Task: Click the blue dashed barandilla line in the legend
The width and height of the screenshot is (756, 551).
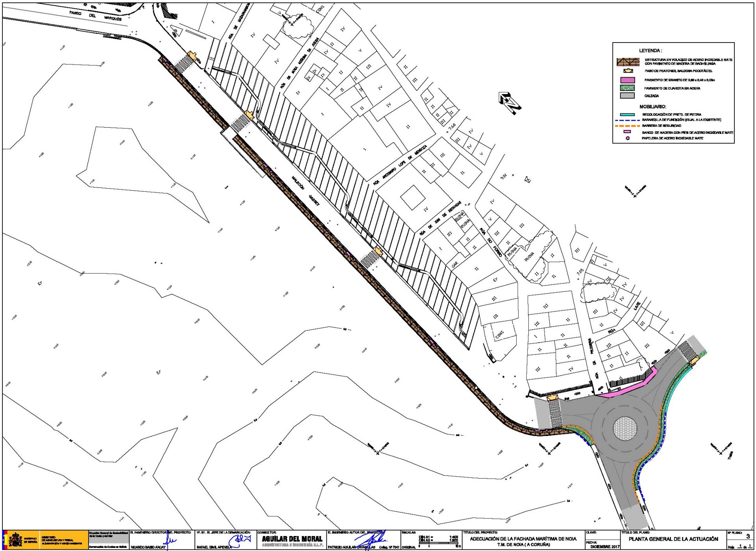Action: (x=627, y=120)
